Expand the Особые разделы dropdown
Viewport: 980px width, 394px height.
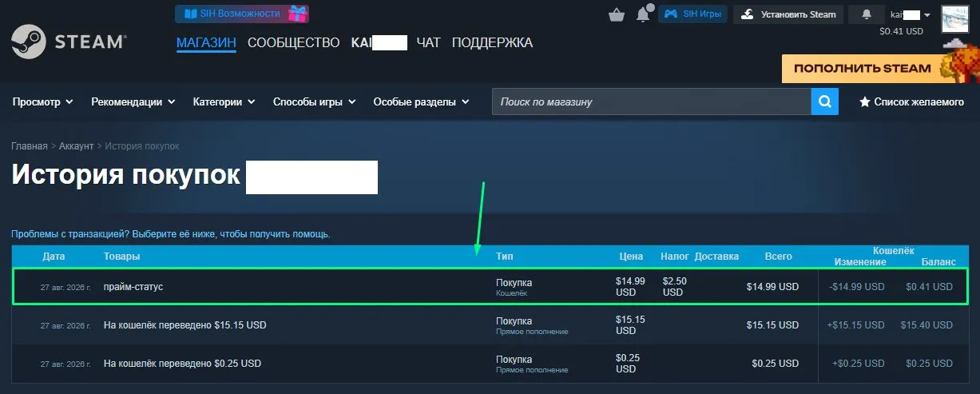coord(422,102)
